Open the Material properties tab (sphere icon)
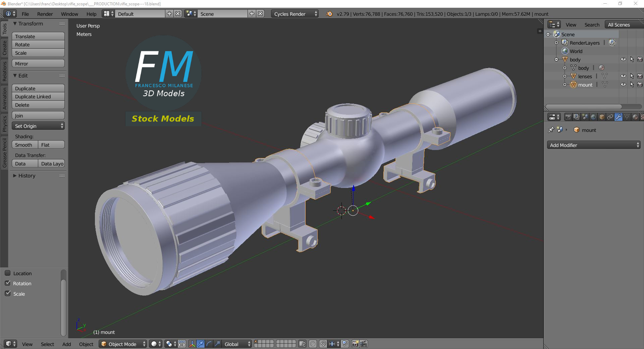644x349 pixels. [636, 117]
